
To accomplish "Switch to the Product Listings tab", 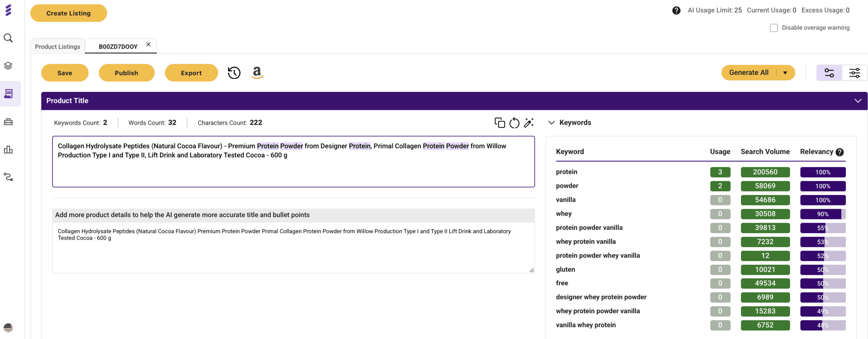I will pyautogui.click(x=57, y=46).
